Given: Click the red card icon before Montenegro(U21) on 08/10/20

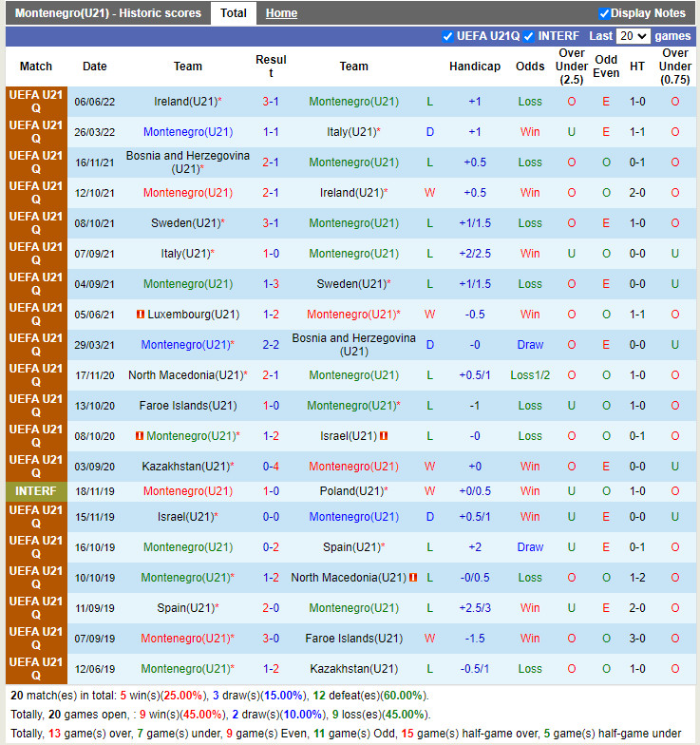Looking at the screenshot, I should 139,436.
